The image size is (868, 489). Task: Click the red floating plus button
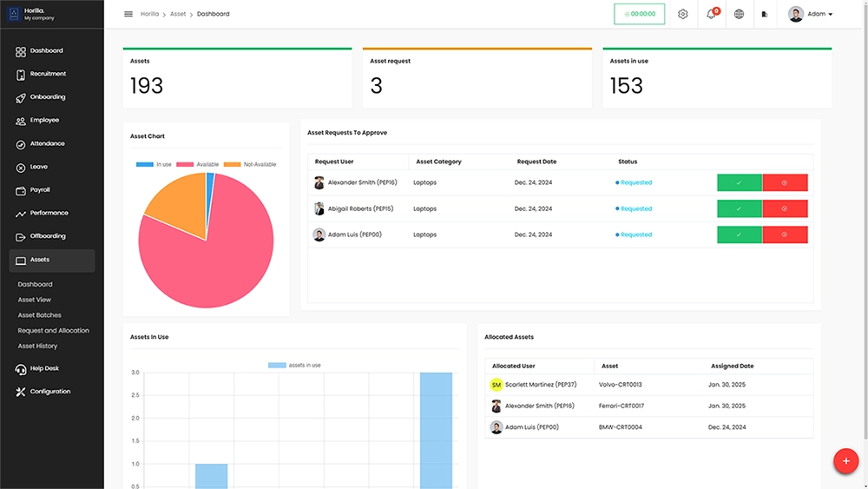coord(845,462)
